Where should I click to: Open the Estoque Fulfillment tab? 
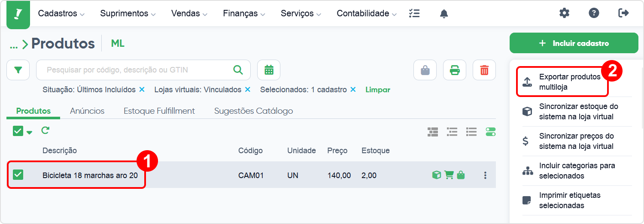tap(159, 111)
